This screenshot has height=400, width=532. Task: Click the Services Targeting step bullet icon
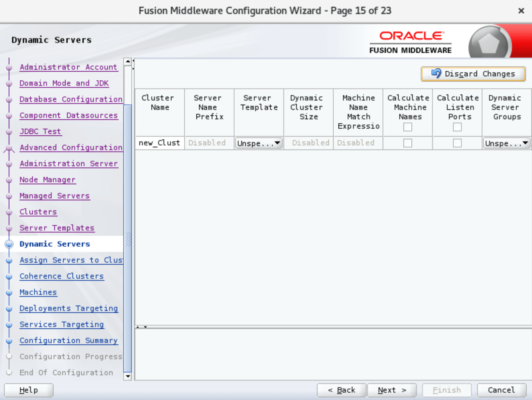pos(9,325)
